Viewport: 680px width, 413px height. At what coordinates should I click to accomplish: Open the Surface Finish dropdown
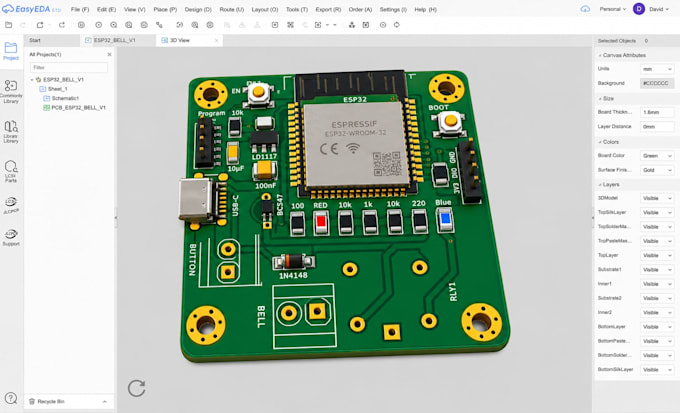(657, 170)
